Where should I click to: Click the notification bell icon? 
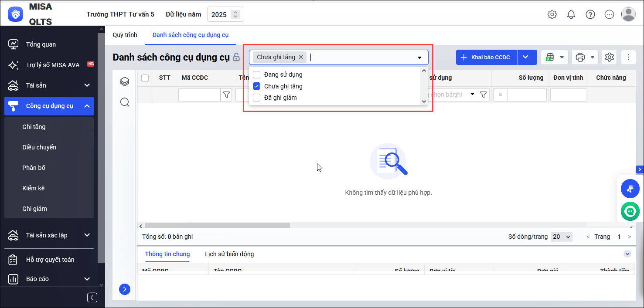(x=571, y=14)
